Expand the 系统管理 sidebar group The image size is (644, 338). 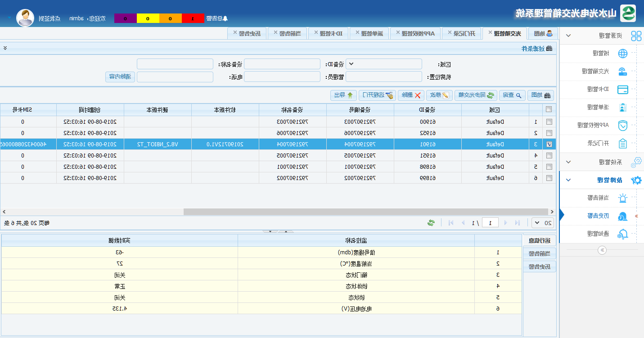pos(568,162)
